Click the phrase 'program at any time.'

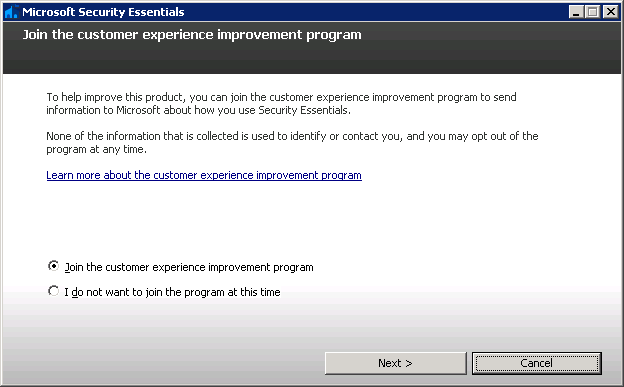click(x=96, y=149)
